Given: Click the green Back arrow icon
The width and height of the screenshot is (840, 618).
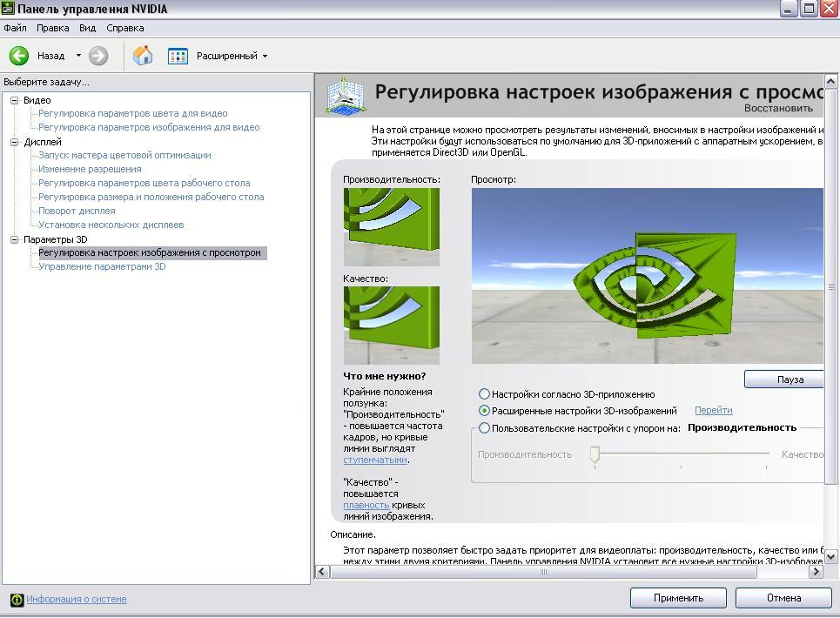Looking at the screenshot, I should pyautogui.click(x=19, y=56).
